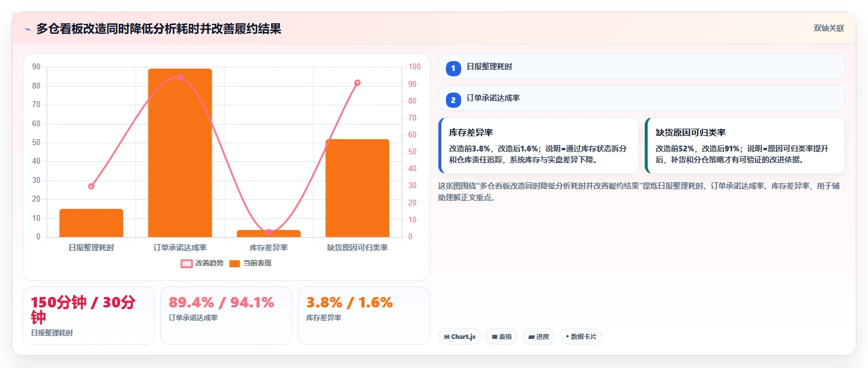This screenshot has width=868, height=368.
Task: Click the 3.8% / 1.6% stat card
Action: click(364, 316)
